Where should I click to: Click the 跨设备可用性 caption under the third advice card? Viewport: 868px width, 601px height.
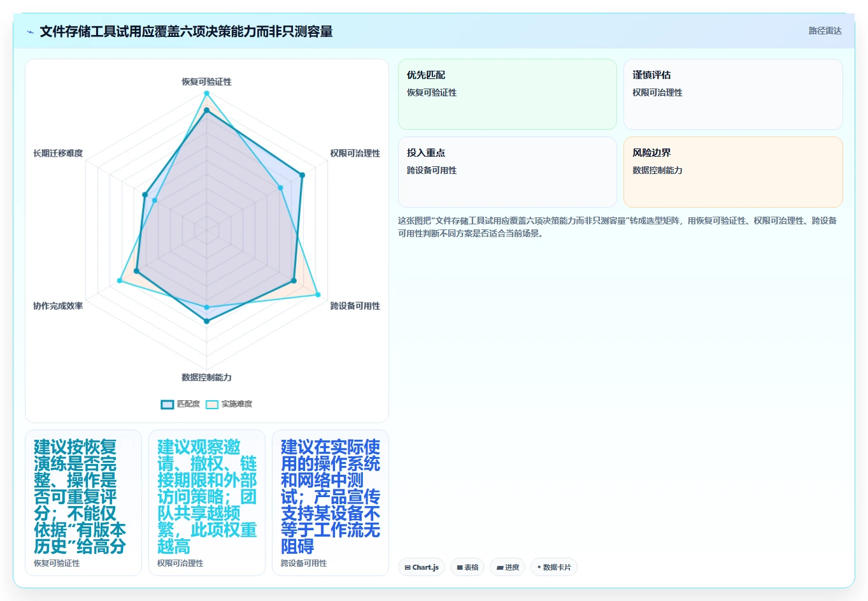click(x=304, y=563)
